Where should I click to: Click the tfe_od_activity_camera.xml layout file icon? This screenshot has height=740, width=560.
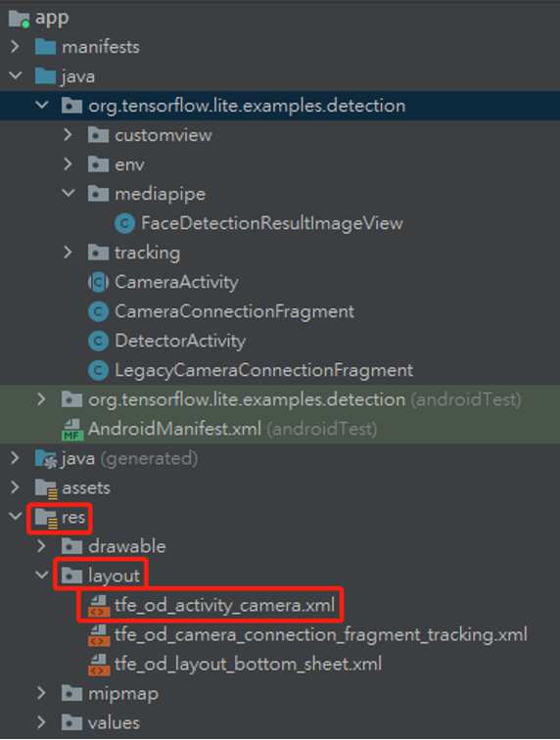coord(99,606)
